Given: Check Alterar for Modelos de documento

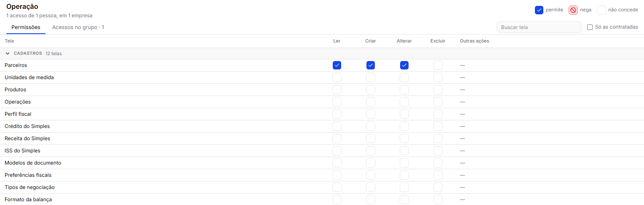Looking at the screenshot, I should pyautogui.click(x=404, y=163).
